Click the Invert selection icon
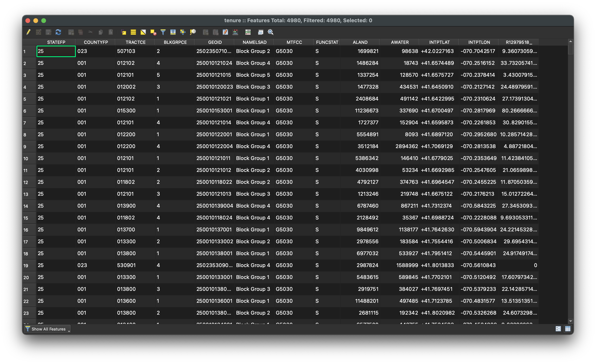The height and width of the screenshot is (364, 596). tap(143, 32)
